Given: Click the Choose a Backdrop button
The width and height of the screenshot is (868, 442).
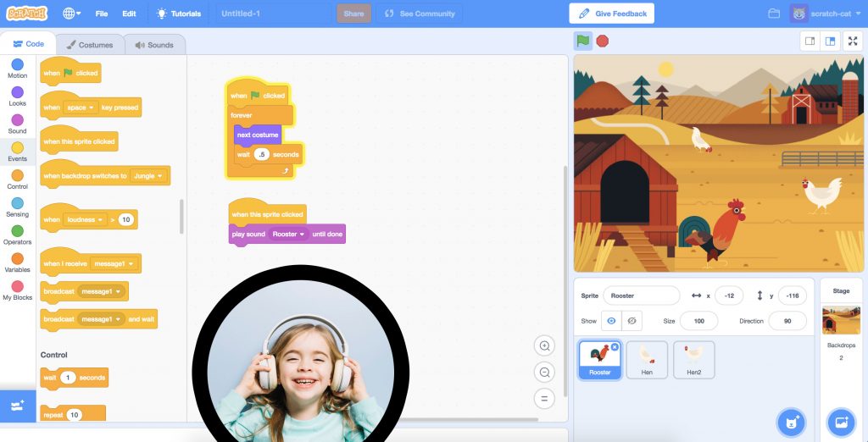Looking at the screenshot, I should click(x=841, y=422).
